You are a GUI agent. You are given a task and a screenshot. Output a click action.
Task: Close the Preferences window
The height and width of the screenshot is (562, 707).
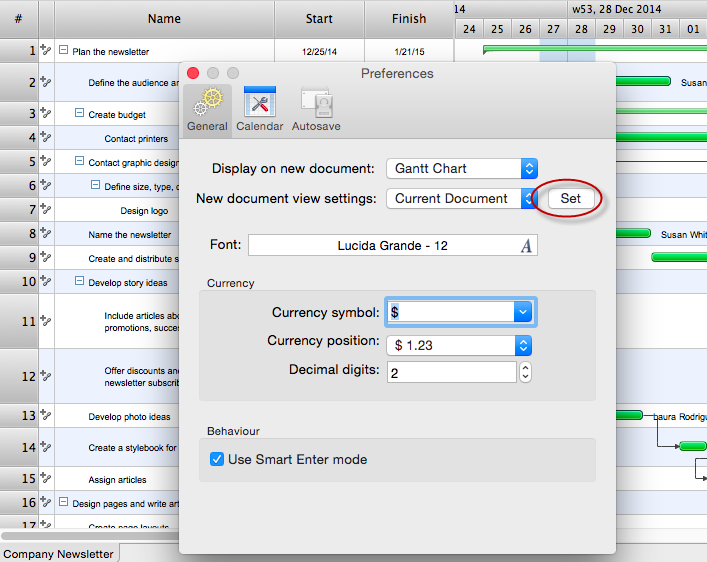(x=193, y=73)
